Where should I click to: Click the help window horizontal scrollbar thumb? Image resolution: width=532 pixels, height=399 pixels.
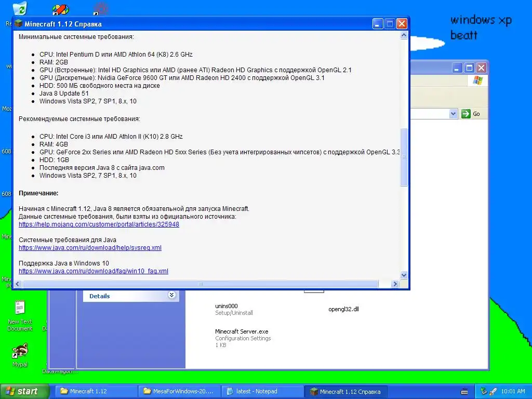tap(200, 284)
